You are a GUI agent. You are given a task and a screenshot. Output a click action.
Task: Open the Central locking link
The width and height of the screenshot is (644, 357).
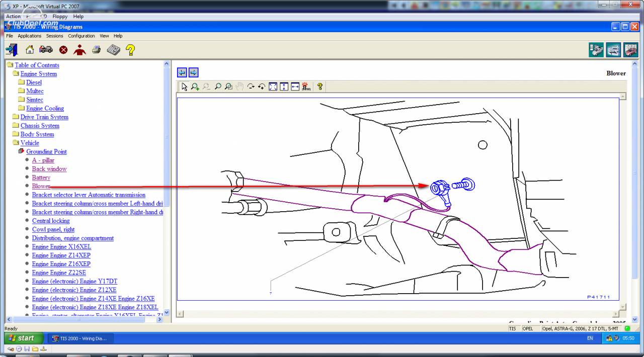pyautogui.click(x=51, y=221)
